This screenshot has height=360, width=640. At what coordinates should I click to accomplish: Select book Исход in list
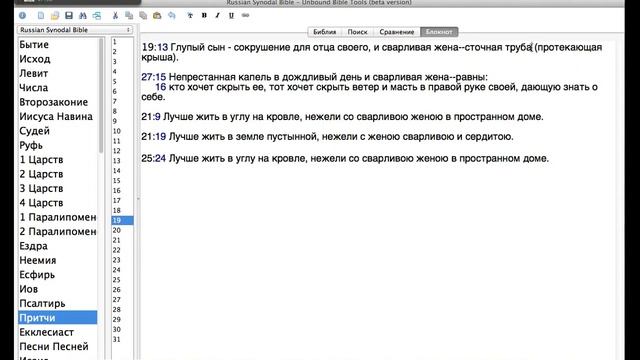[58, 59]
